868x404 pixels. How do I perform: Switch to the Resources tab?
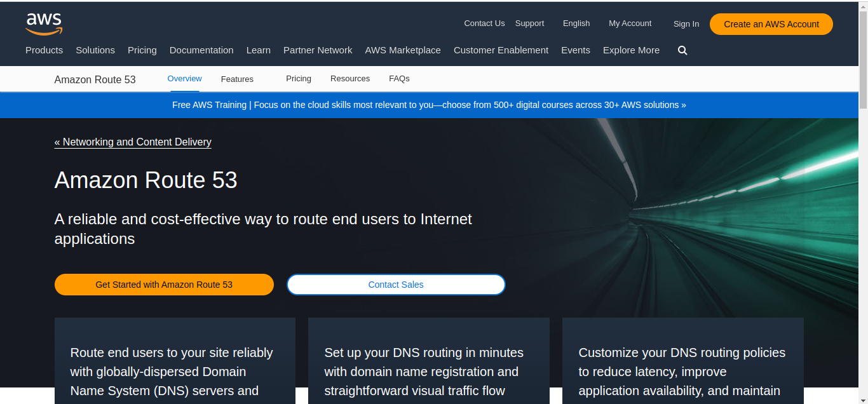point(350,79)
